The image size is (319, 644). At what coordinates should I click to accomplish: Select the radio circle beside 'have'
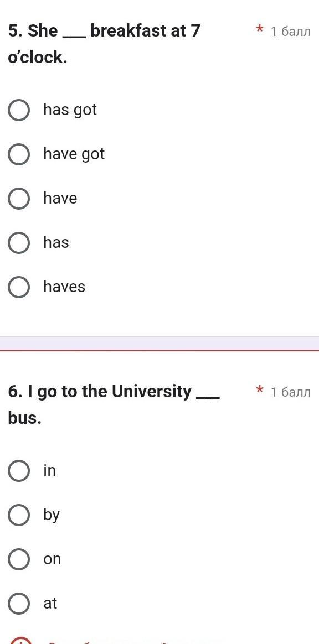point(19,199)
